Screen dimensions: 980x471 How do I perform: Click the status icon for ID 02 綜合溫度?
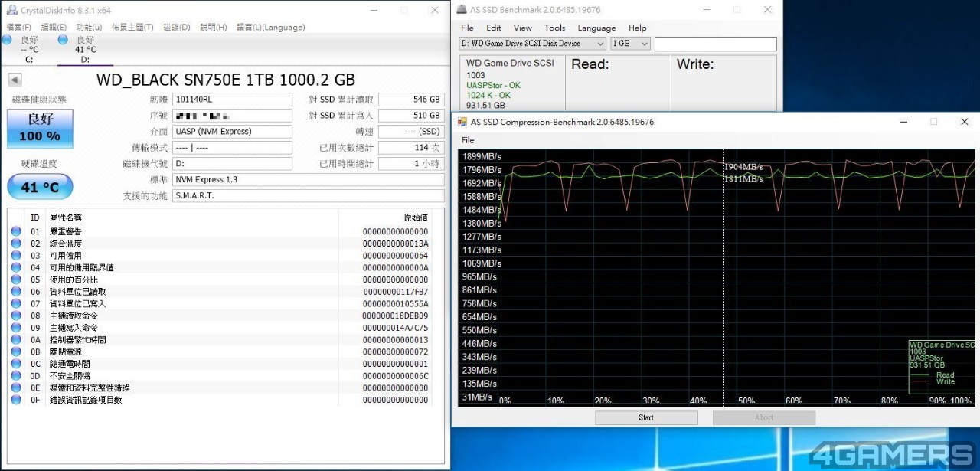(16, 244)
